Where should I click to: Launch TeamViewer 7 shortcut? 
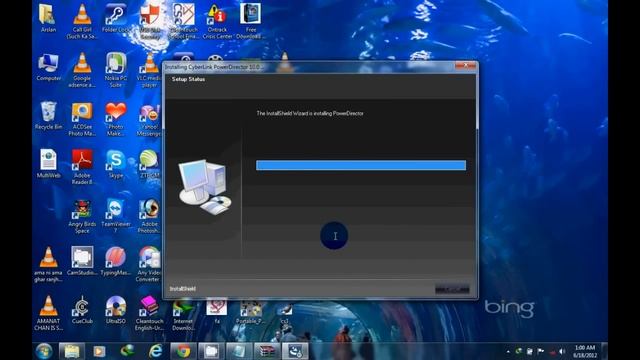(116, 216)
